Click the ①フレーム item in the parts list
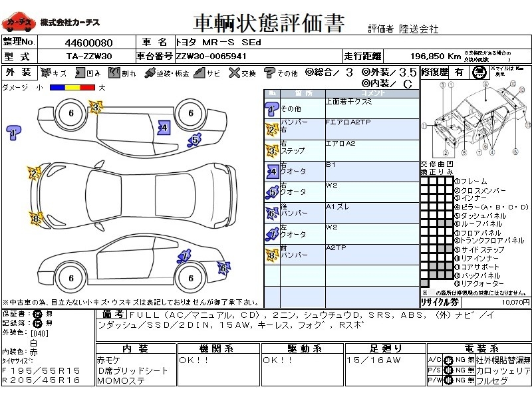This screenshot has width=532, height=399. tap(471, 181)
